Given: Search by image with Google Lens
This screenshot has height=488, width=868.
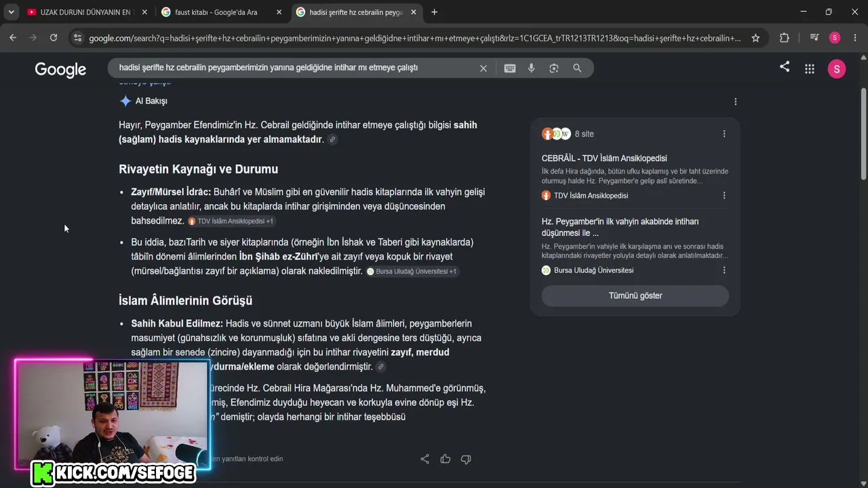Looking at the screenshot, I should [x=554, y=68].
